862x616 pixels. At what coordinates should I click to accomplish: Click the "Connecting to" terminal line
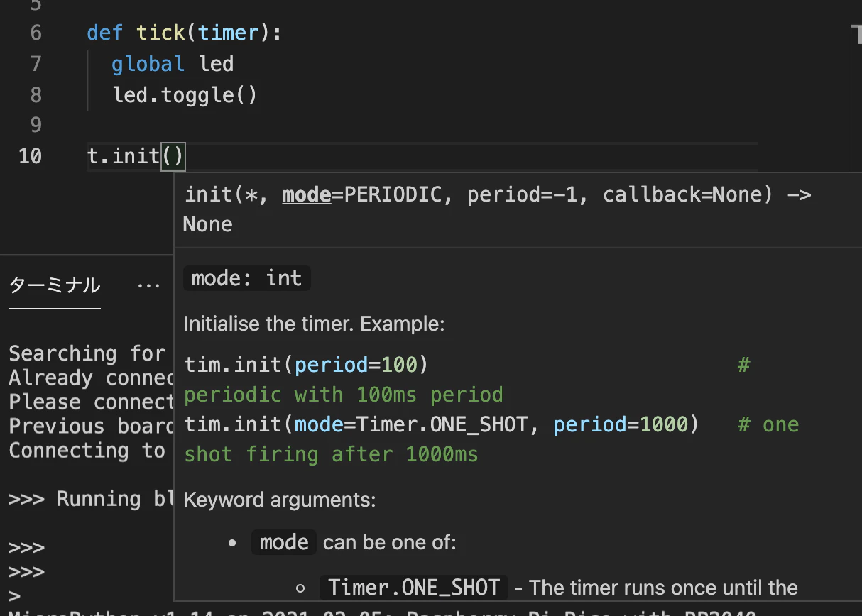(87, 450)
